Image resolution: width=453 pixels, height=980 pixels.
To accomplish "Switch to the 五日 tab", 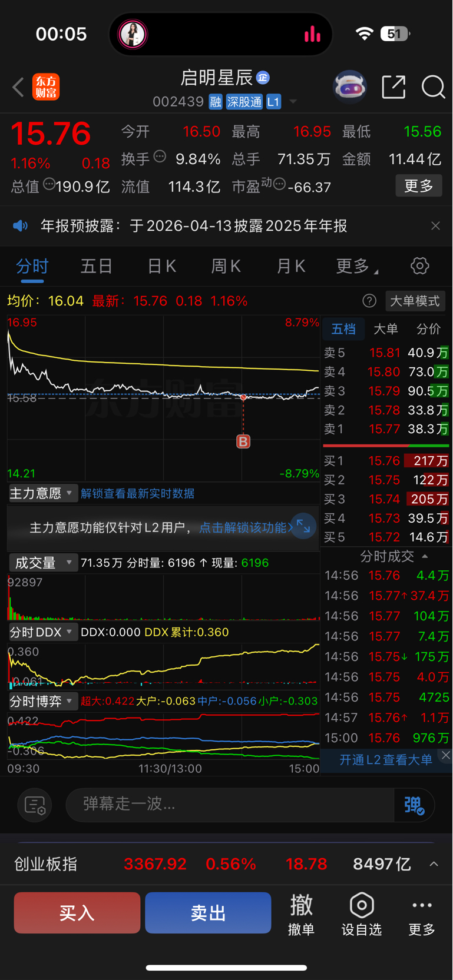I will point(97,266).
